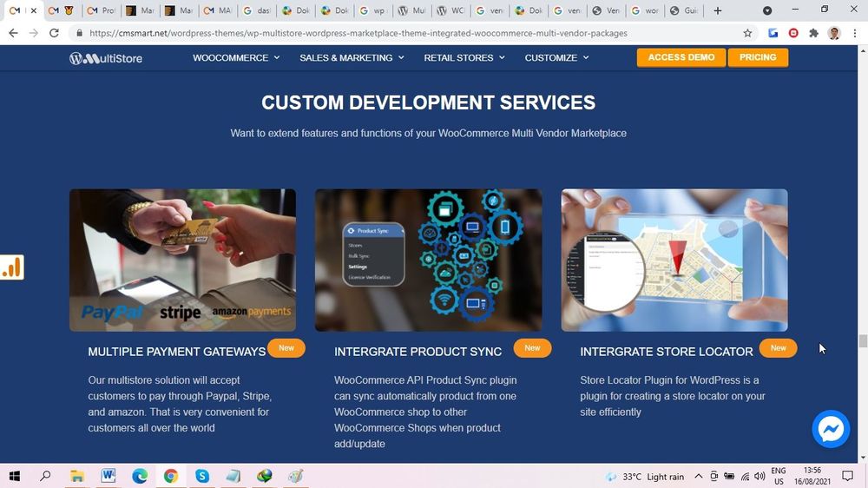868x488 pixels.
Task: Open Skype from the taskbar
Action: point(202,476)
